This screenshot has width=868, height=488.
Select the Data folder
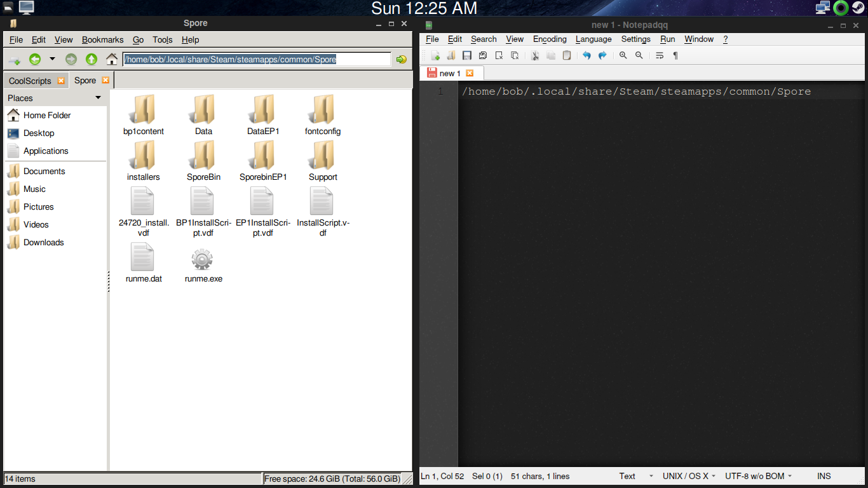203,115
